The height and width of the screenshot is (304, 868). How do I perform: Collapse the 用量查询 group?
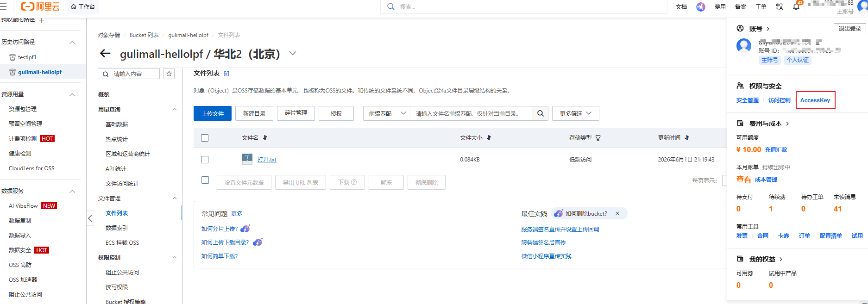tap(175, 110)
